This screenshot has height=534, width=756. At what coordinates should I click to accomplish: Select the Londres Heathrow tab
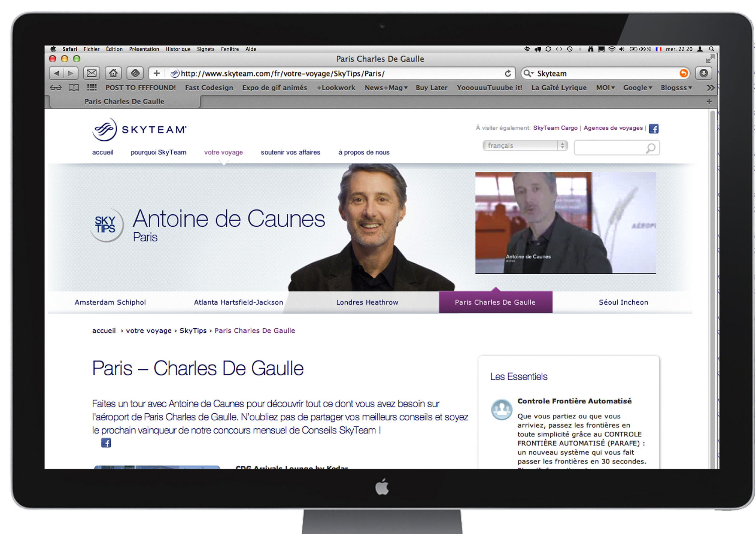coord(367,302)
